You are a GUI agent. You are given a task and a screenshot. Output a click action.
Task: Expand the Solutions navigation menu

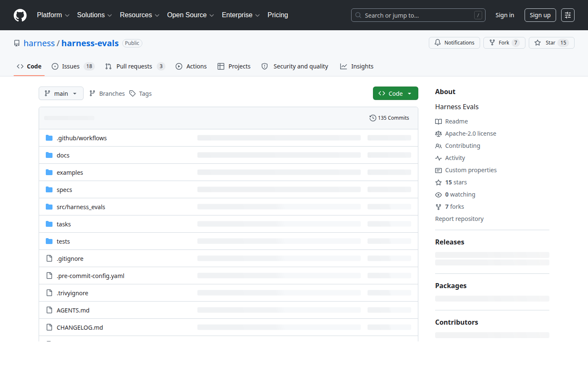click(94, 15)
